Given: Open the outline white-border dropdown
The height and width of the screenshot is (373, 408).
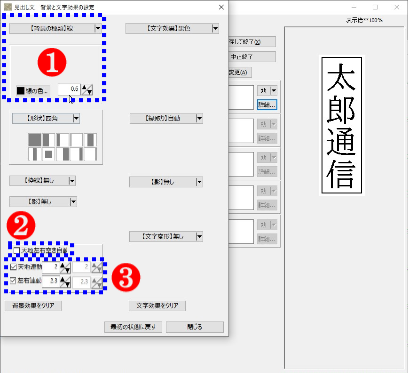Looking at the screenshot, I should click(166, 118).
